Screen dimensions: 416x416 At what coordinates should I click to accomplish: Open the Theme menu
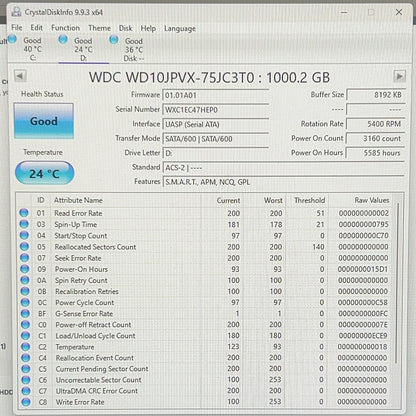(x=99, y=28)
